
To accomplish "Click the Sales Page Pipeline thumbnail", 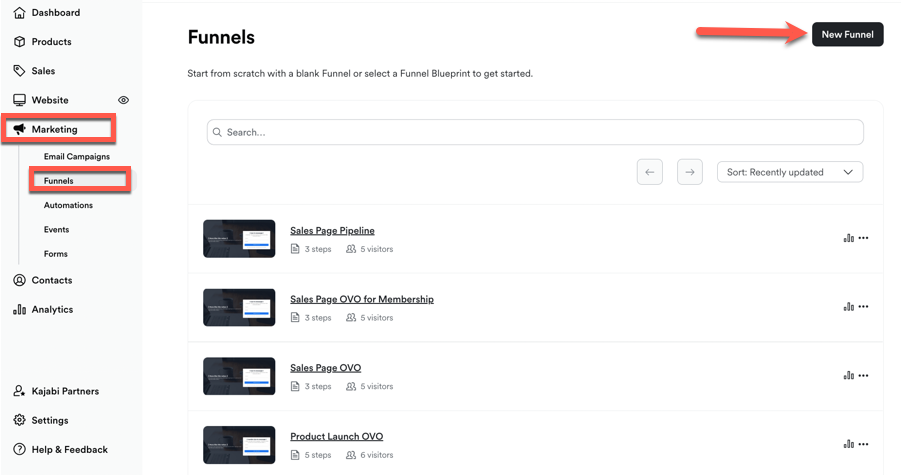I will [x=239, y=238].
